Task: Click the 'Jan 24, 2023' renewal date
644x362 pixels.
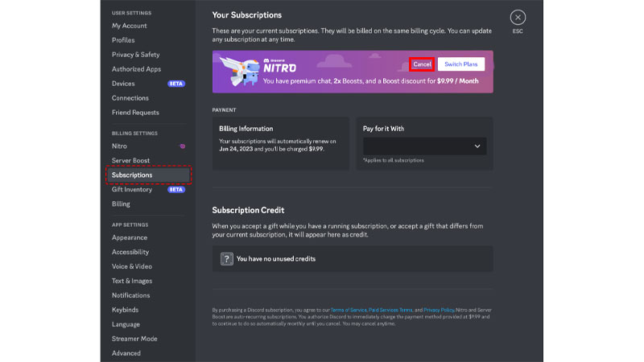Action: 236,149
